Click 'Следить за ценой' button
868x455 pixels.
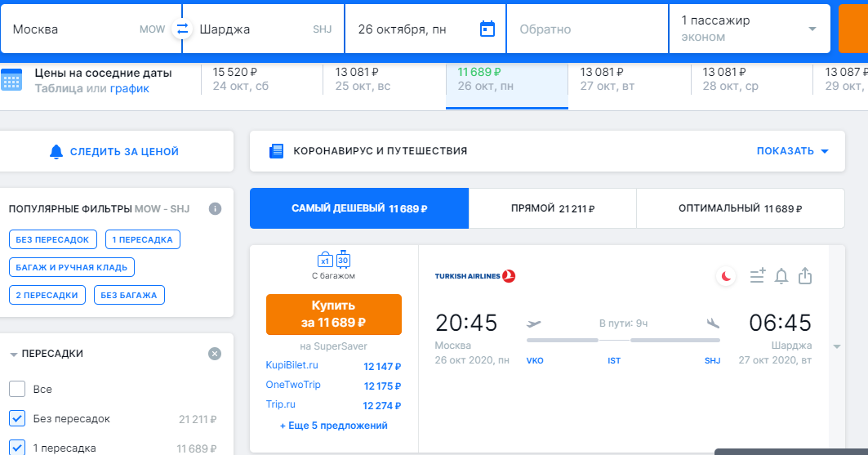(116, 151)
